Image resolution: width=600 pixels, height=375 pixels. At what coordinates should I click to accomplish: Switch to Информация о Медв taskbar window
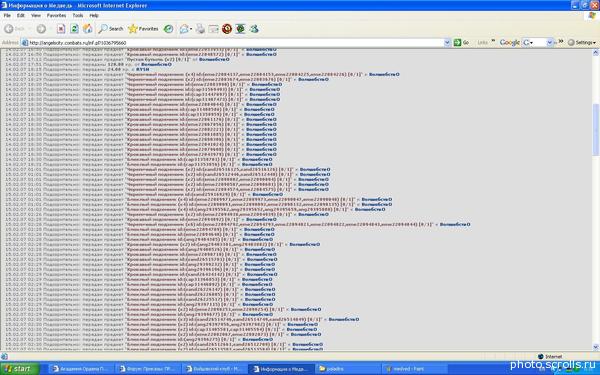pos(282,369)
